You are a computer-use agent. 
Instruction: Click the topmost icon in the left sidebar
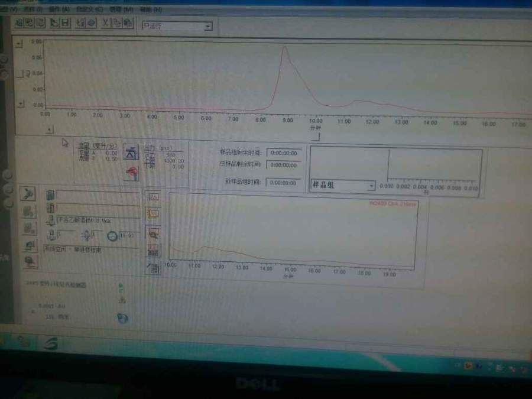[28, 194]
